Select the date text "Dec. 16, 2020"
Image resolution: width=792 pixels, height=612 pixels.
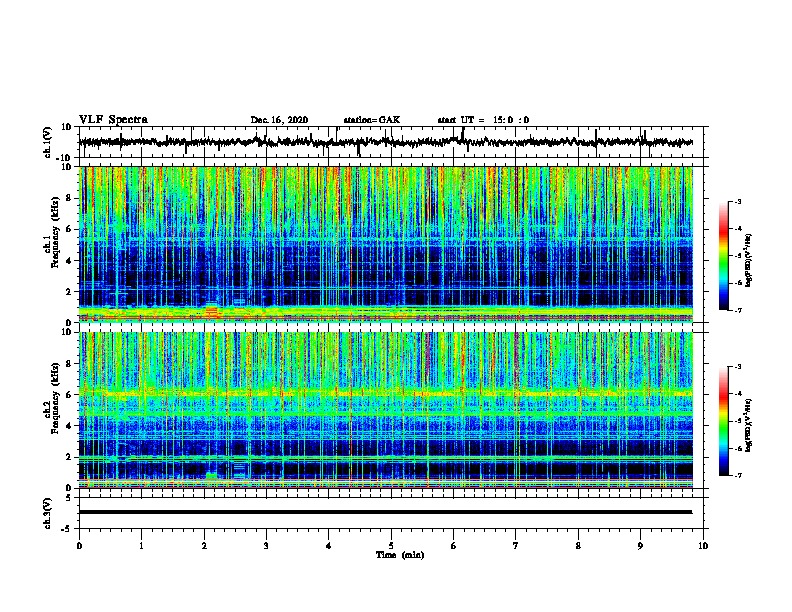point(279,120)
